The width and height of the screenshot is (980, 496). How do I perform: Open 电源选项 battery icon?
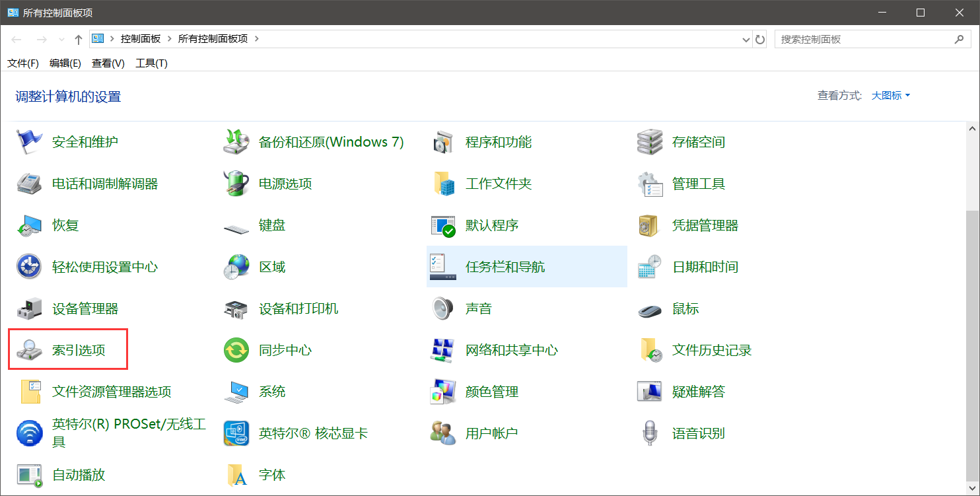(236, 184)
